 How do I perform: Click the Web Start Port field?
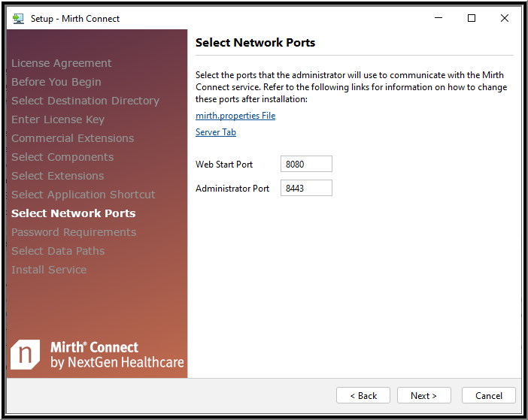[306, 164]
